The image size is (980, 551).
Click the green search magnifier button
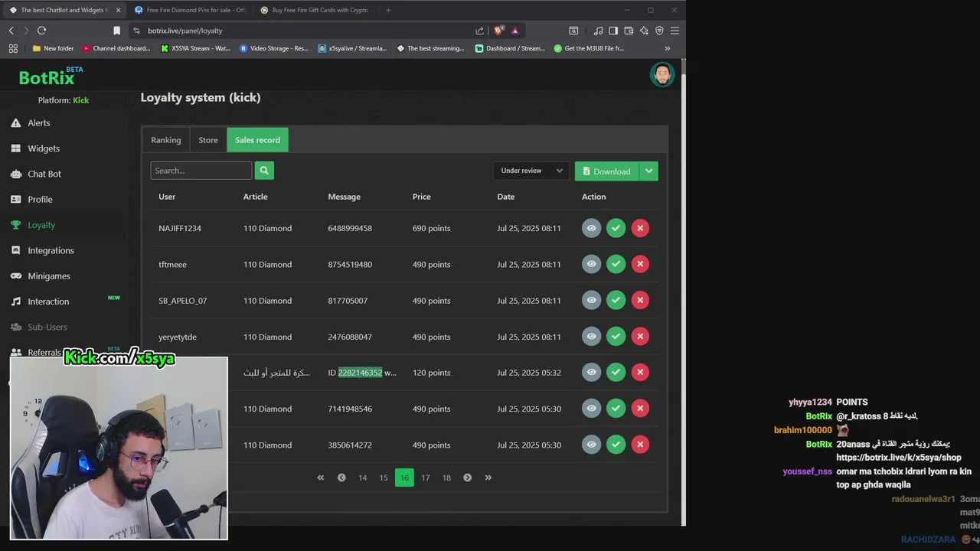264,171
